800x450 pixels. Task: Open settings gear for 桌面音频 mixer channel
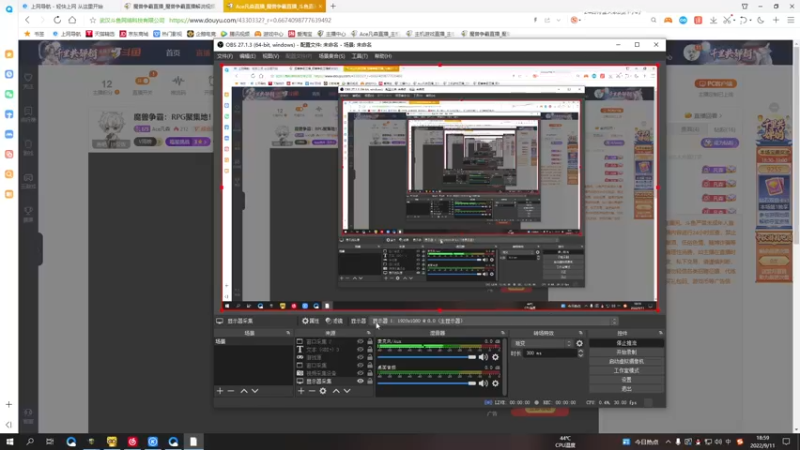point(495,383)
